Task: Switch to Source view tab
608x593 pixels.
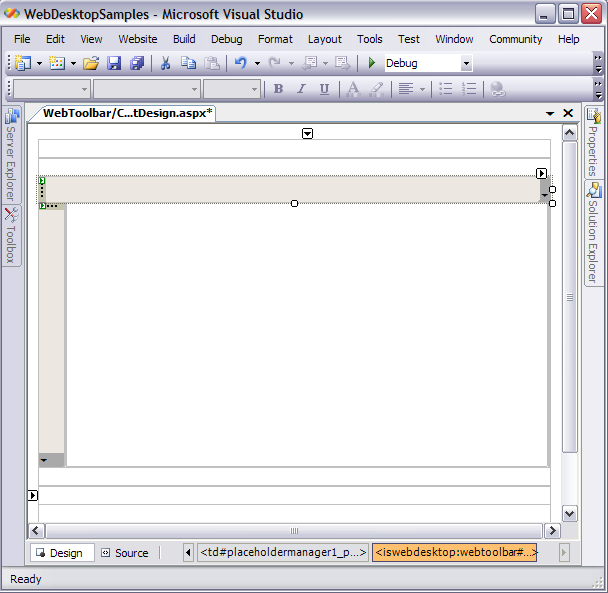Action: [124, 553]
